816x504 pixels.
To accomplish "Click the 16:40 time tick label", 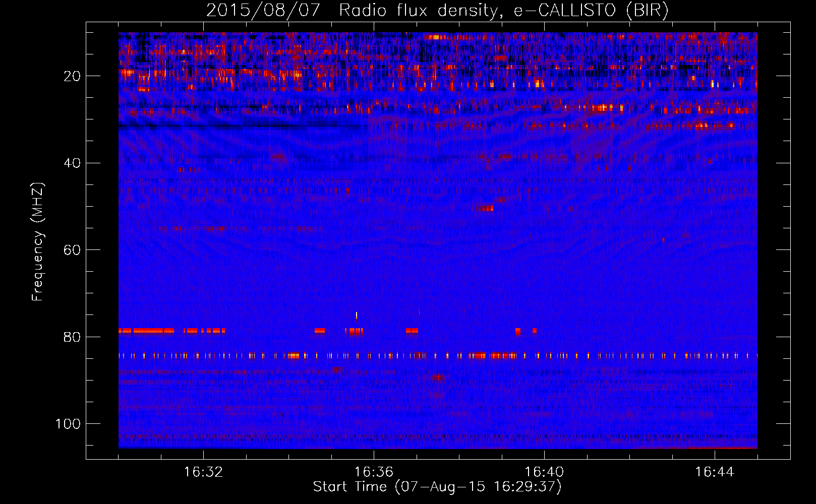I will (x=544, y=472).
